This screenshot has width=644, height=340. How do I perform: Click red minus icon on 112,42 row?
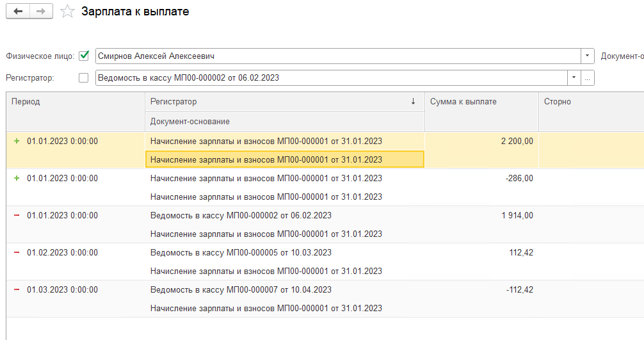point(17,252)
